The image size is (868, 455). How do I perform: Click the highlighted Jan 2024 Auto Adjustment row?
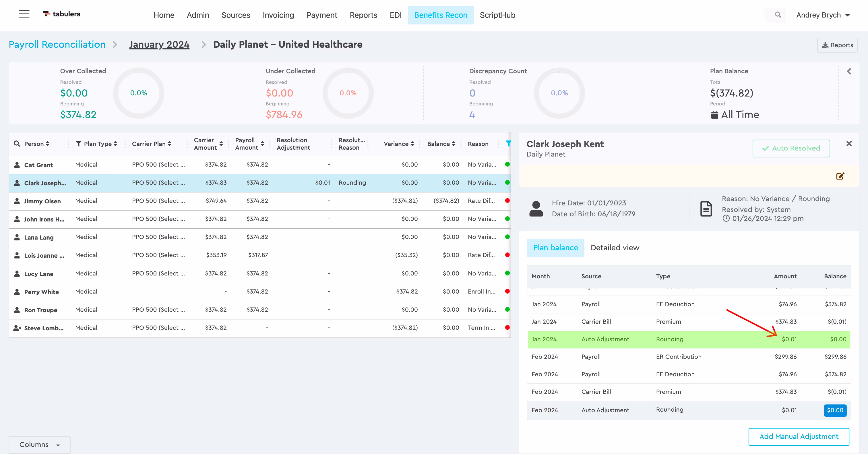(689, 339)
